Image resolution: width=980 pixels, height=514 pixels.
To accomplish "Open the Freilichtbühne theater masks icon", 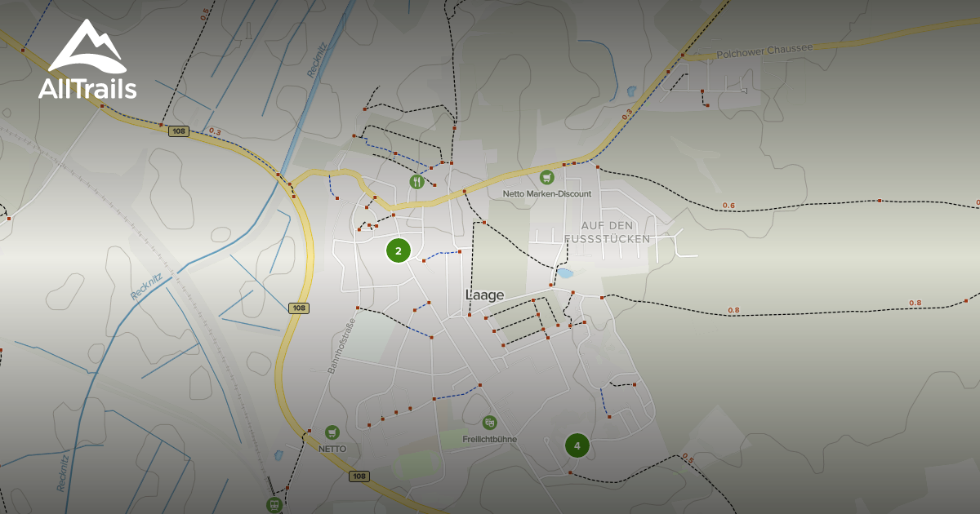I will pyautogui.click(x=490, y=423).
